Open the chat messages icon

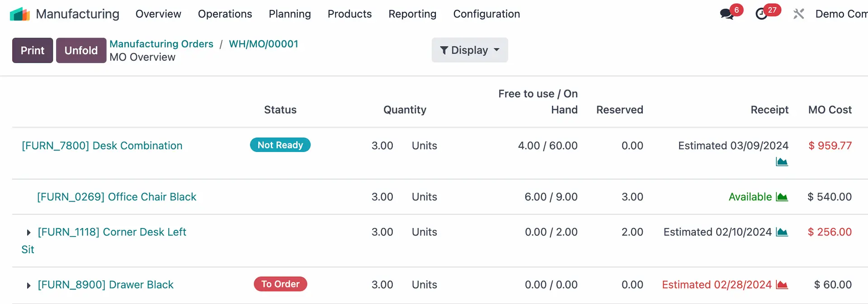point(726,14)
